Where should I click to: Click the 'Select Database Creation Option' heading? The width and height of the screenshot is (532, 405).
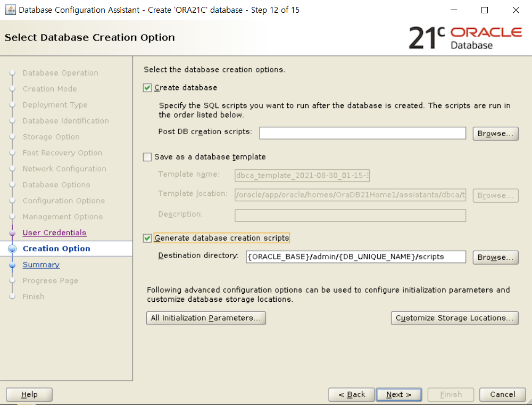coord(90,37)
